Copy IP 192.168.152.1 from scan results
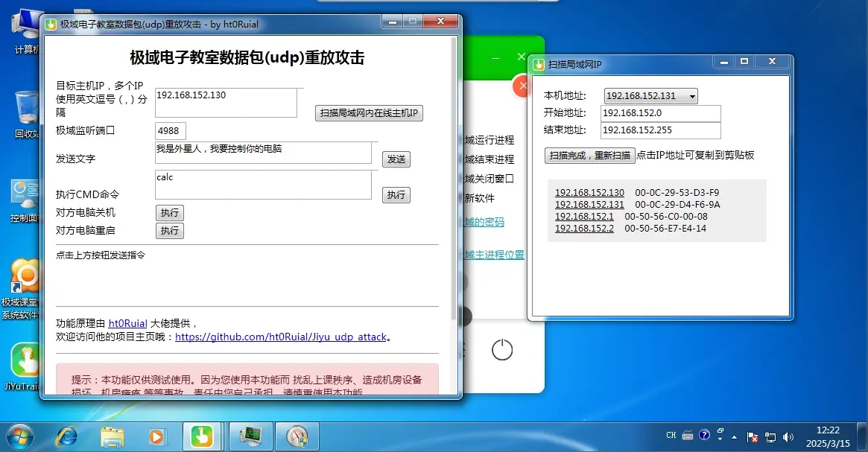 coord(585,216)
